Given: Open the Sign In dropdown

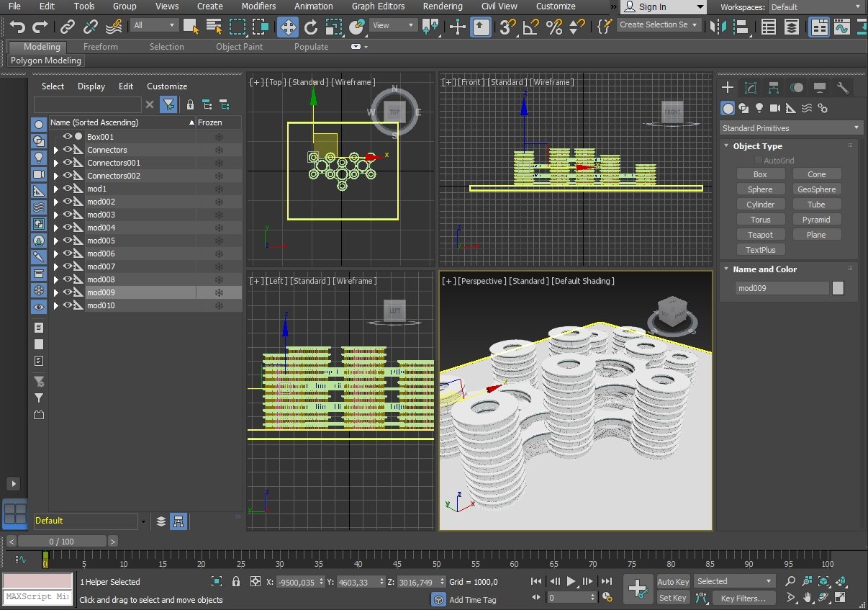Looking at the screenshot, I should pyautogui.click(x=664, y=7).
